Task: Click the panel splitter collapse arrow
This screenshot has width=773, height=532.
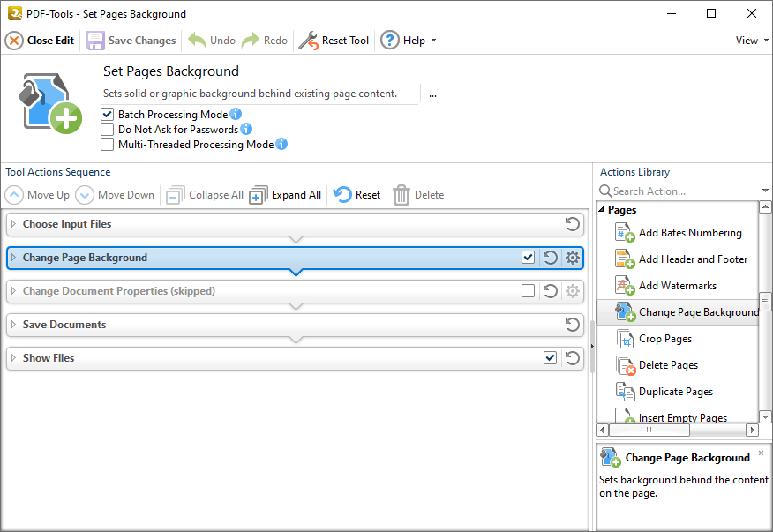Action: 591,347
